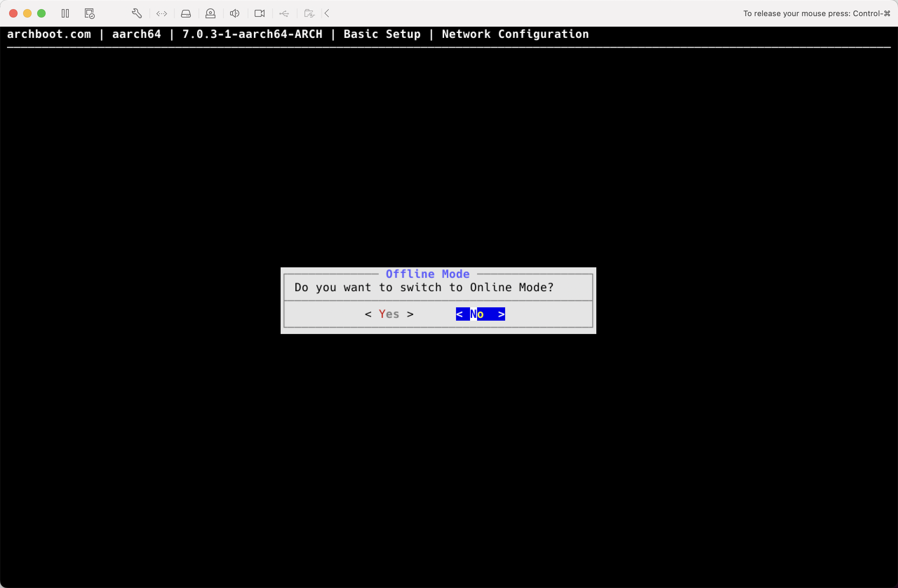Viewport: 898px width, 588px height.
Task: Click '7.0.3-1-aarch64-ARCH' kernel version text
Action: pyautogui.click(x=253, y=34)
